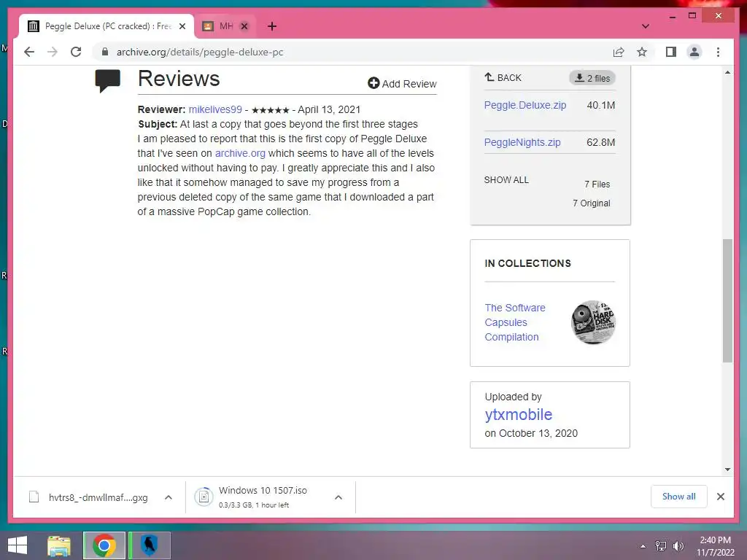Viewport: 747px width, 560px height.
Task: Click the Windows 10 1507.iso progress icon
Action: (x=204, y=497)
